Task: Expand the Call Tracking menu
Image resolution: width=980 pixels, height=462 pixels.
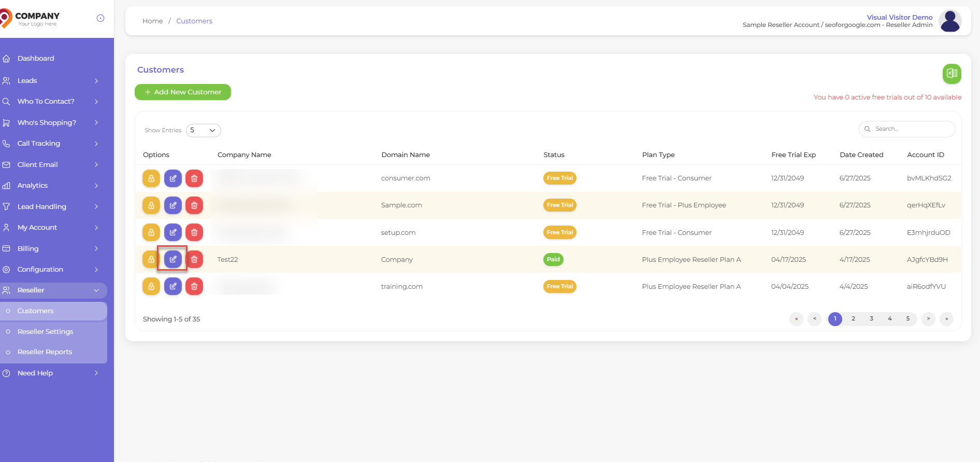Action: pos(52,144)
